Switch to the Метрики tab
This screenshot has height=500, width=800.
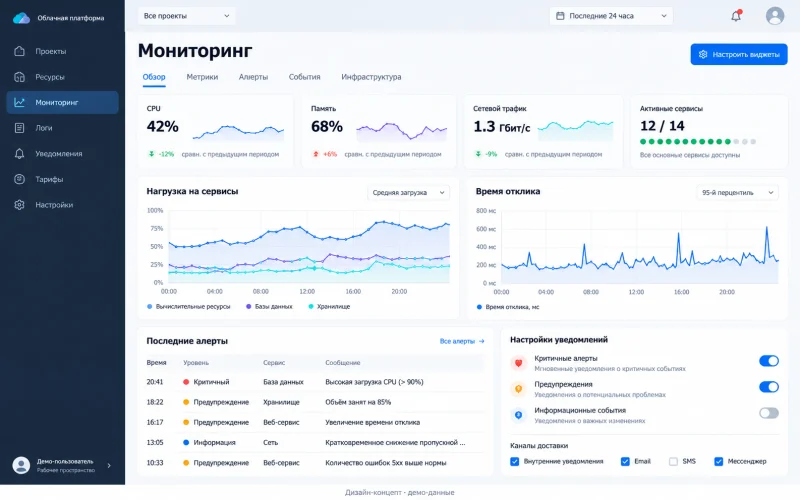tap(202, 77)
